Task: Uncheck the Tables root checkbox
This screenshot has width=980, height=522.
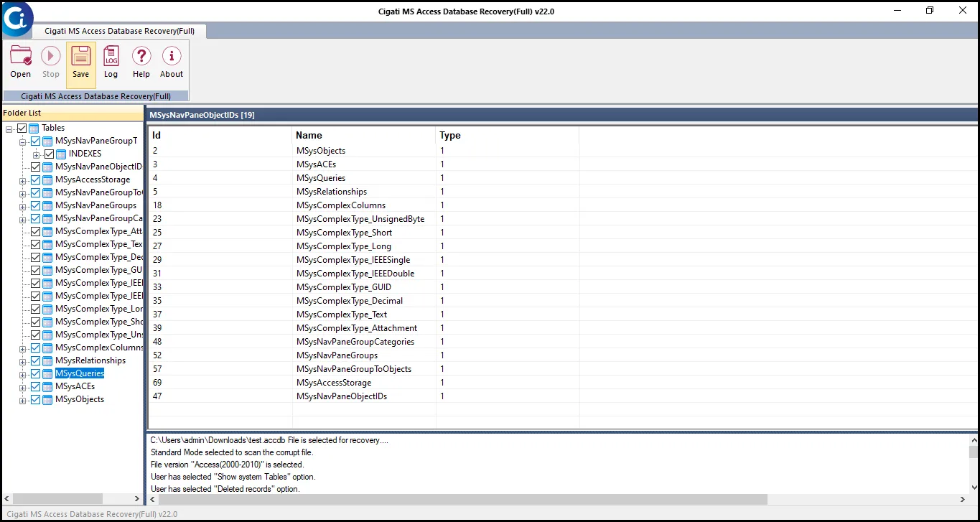Action: click(x=22, y=128)
